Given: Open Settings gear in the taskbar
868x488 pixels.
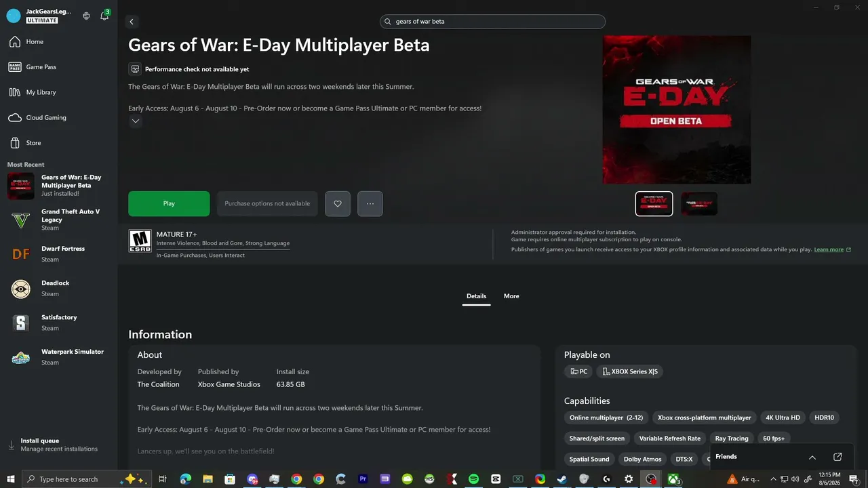Looking at the screenshot, I should click(629, 479).
